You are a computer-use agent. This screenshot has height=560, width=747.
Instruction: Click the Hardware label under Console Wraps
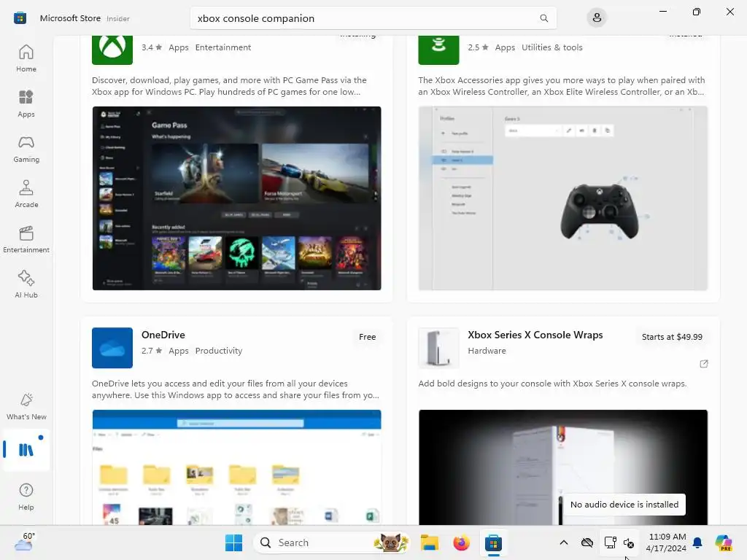pos(487,351)
